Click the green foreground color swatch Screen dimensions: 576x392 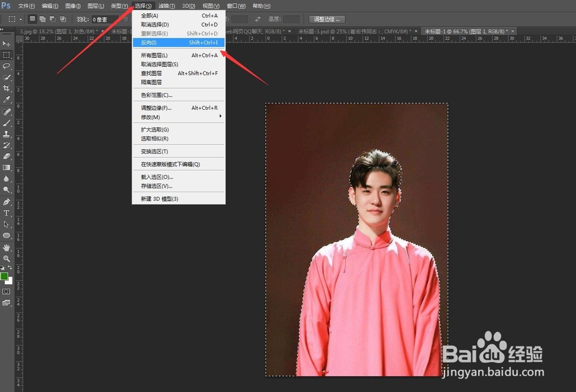[x=3, y=276]
